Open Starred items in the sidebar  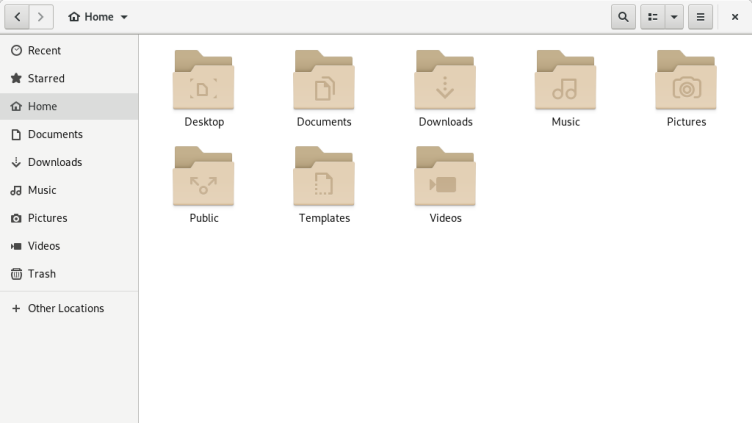tap(46, 78)
